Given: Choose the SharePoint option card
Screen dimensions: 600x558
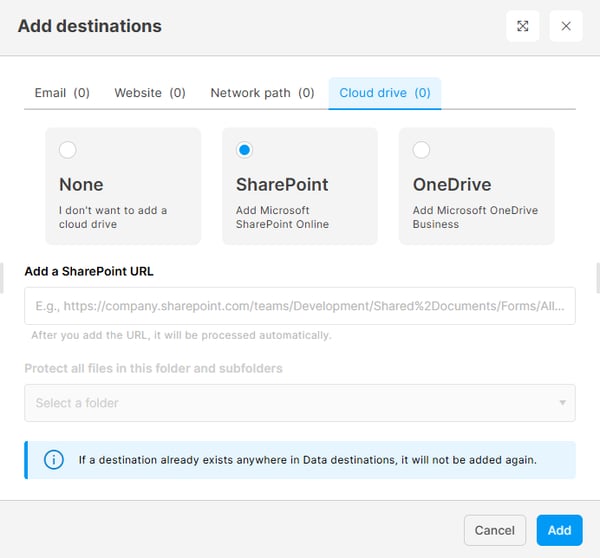Looking at the screenshot, I should pos(300,186).
